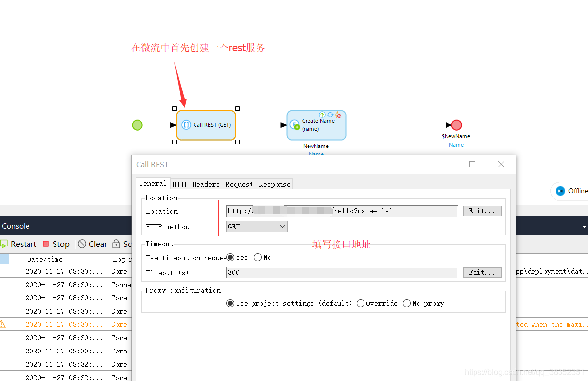This screenshot has height=381, width=588.
Task: Click the Restart button label
Action: point(24,244)
